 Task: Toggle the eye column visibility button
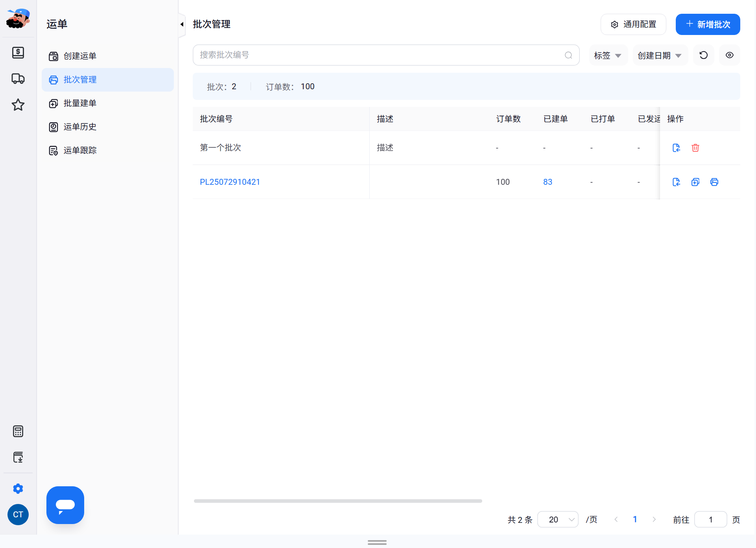tap(730, 55)
